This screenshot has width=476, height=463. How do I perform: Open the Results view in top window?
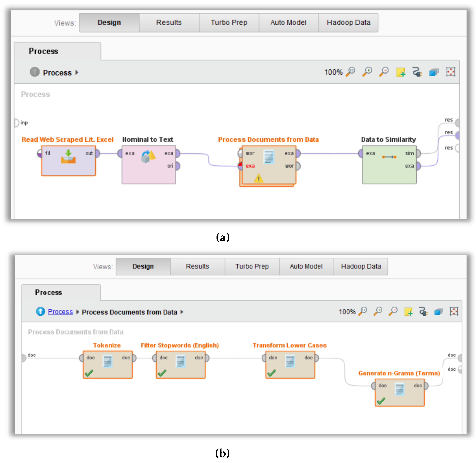[x=169, y=23]
